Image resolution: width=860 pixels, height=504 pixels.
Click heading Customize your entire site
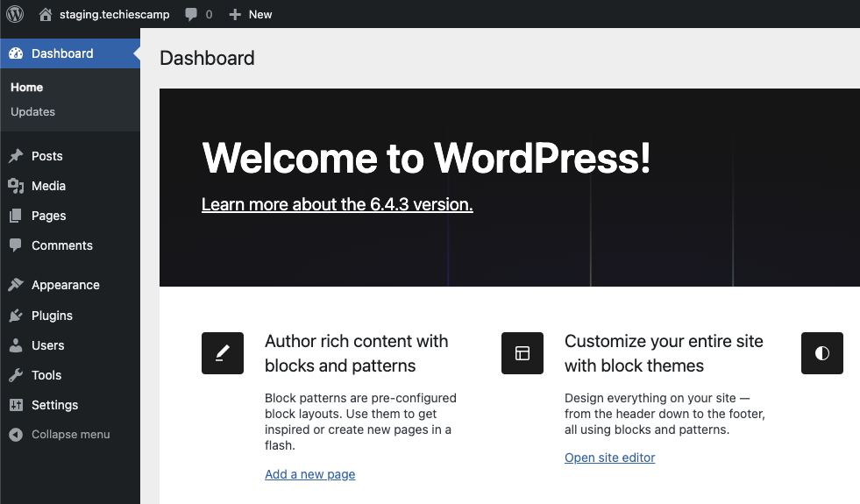point(664,353)
